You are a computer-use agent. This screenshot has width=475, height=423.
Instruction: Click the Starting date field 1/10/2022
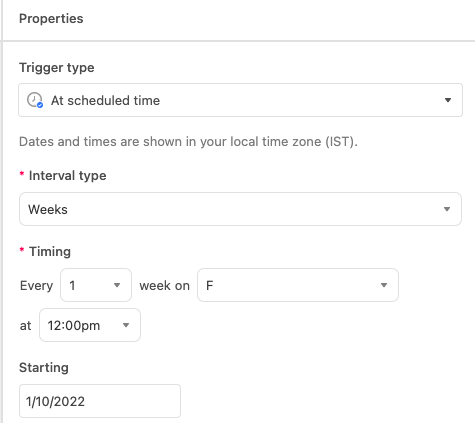pyautogui.click(x=100, y=401)
